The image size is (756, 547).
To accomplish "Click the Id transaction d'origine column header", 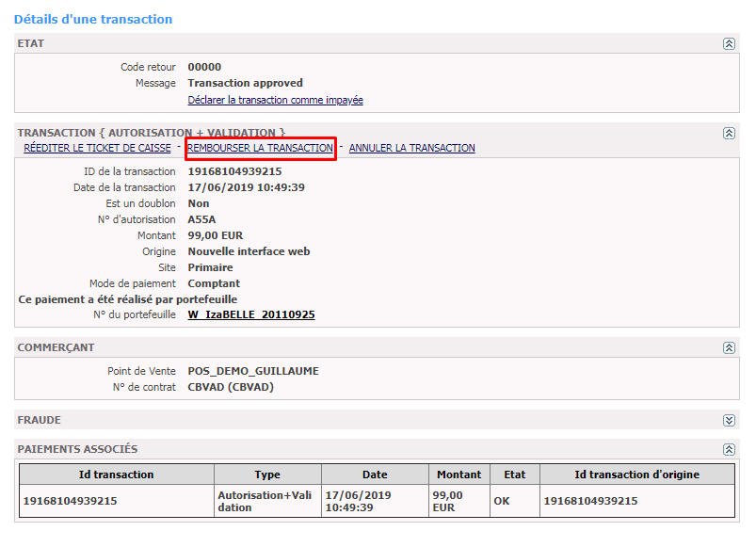I will click(637, 475).
